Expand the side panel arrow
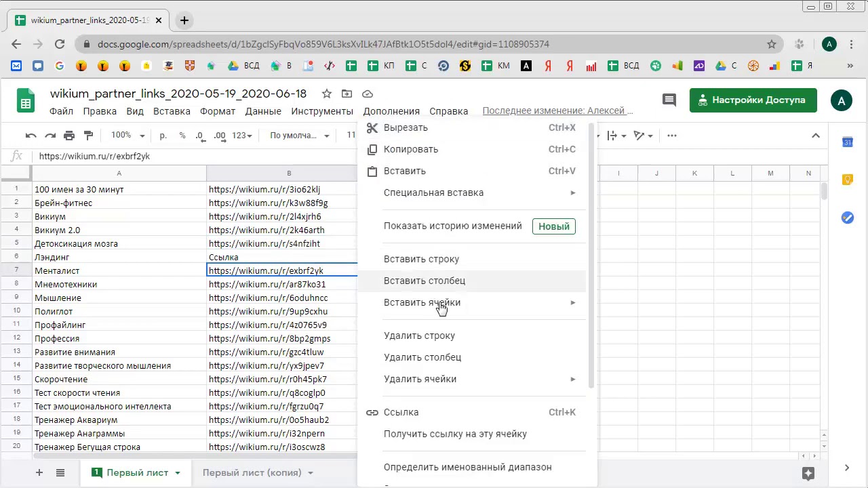Screen dimensions: 868x488 point(847,468)
